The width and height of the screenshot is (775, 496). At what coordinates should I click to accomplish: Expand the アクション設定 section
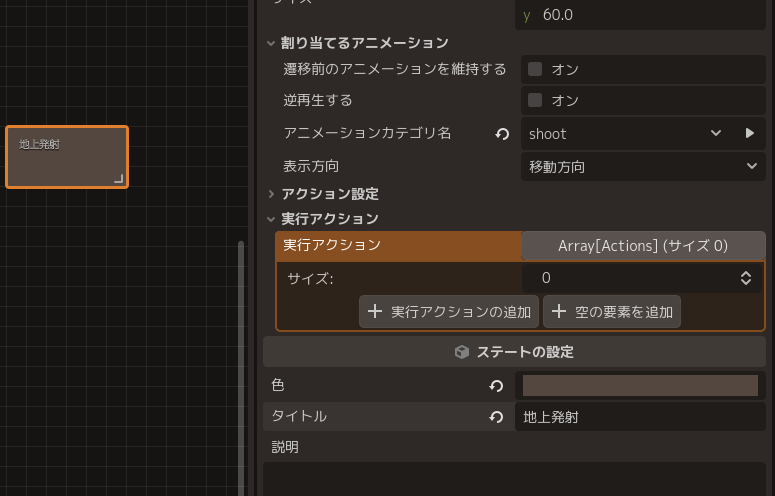pyautogui.click(x=271, y=194)
